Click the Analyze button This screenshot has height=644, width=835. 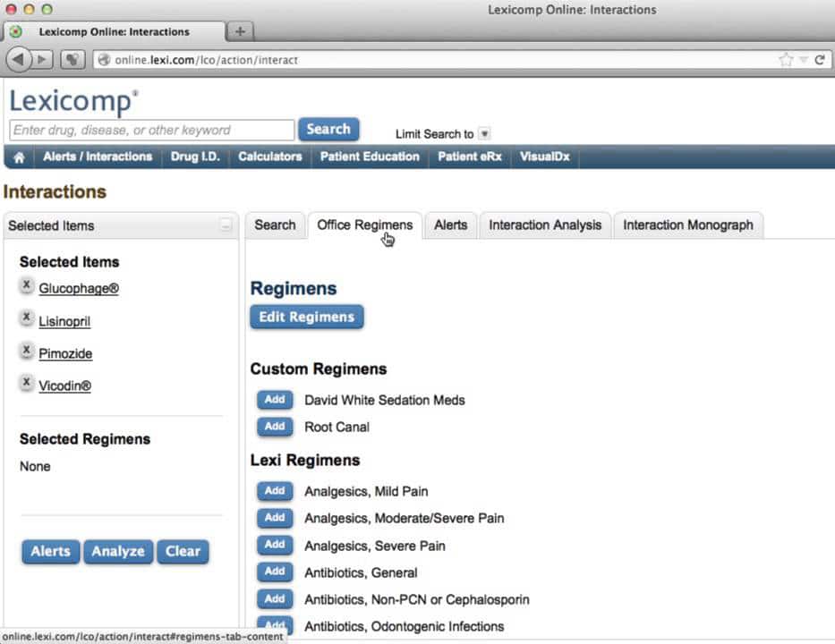118,551
